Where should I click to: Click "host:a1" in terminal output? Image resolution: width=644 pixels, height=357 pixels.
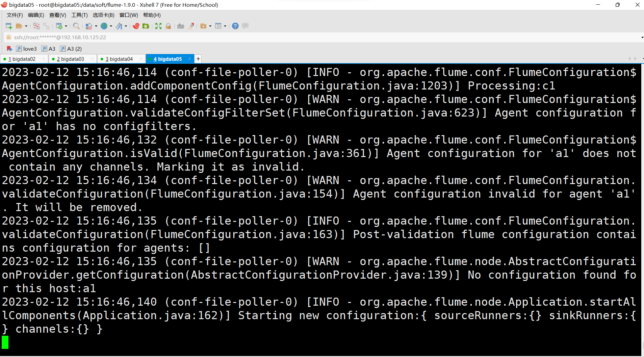[73, 288]
